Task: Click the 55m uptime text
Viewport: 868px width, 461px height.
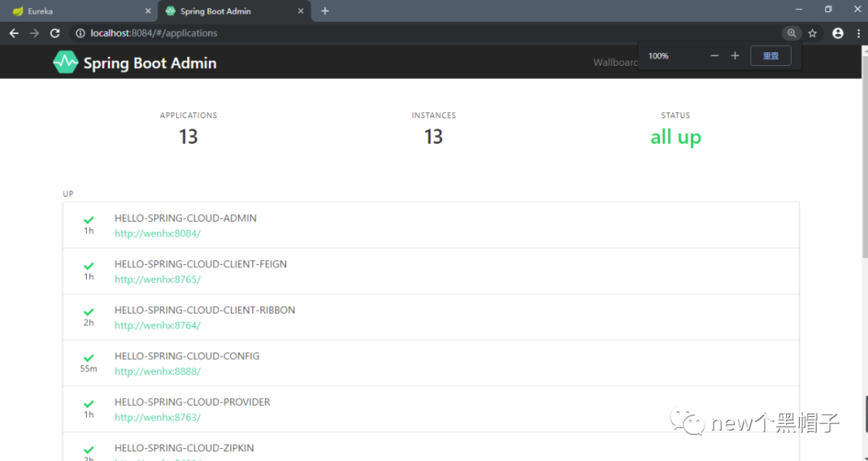Action: coord(88,369)
